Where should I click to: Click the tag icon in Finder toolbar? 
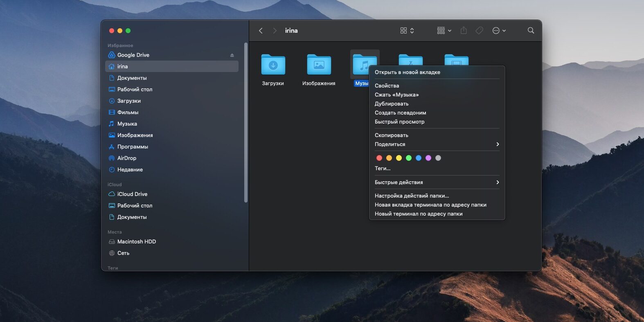(479, 31)
